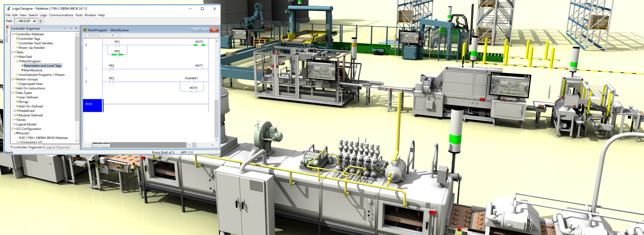Viewport: 644px width, 235px height.
Task: Select Ungrouped Axes in the tree
Action: click(x=31, y=84)
